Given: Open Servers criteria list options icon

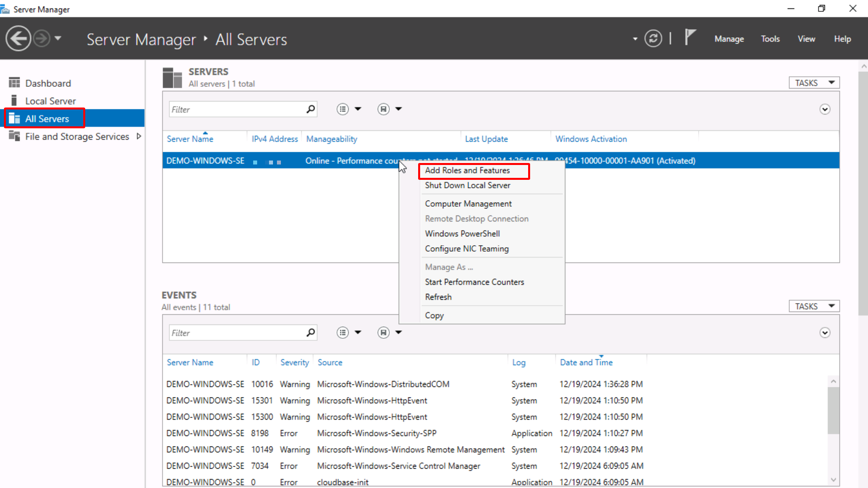Looking at the screenshot, I should pos(343,109).
